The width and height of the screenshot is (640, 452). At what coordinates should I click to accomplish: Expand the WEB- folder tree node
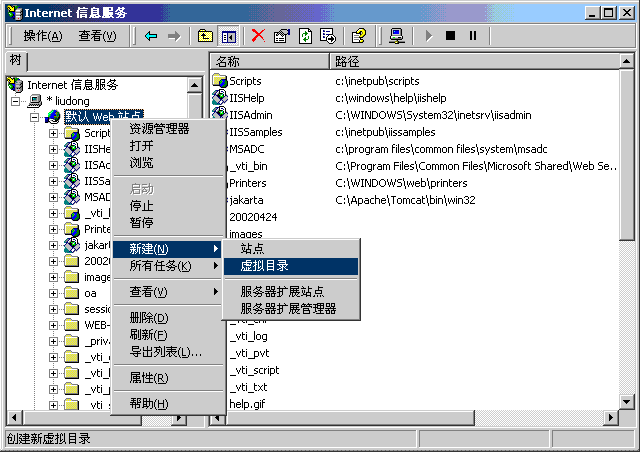point(53,325)
